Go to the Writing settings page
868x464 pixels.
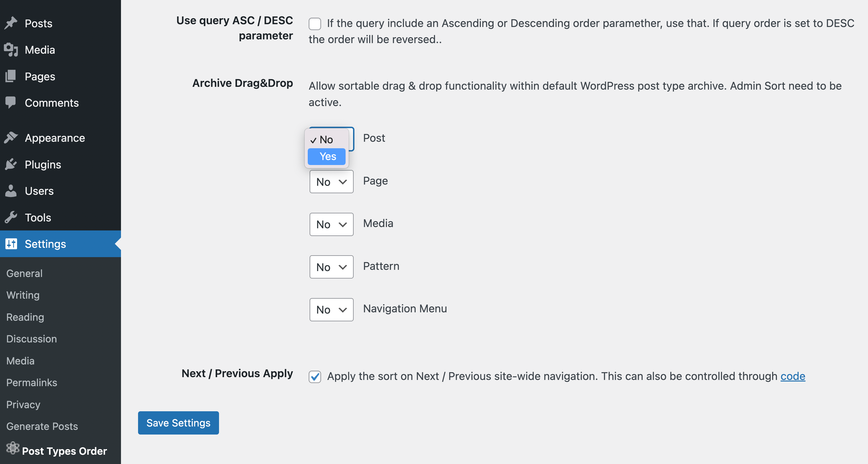tap(22, 295)
